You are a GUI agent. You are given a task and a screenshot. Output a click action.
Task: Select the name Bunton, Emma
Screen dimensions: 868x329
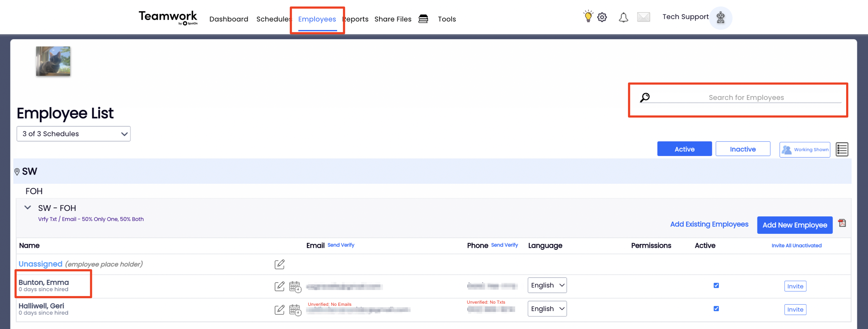tap(44, 283)
